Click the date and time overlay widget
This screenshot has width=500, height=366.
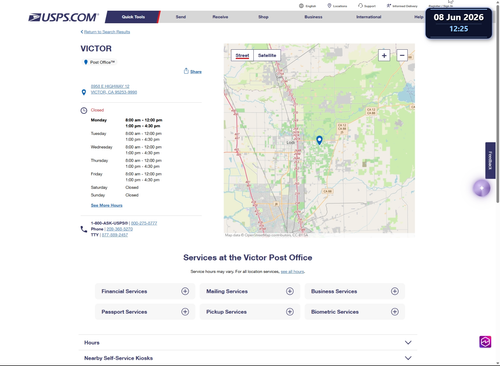459,23
